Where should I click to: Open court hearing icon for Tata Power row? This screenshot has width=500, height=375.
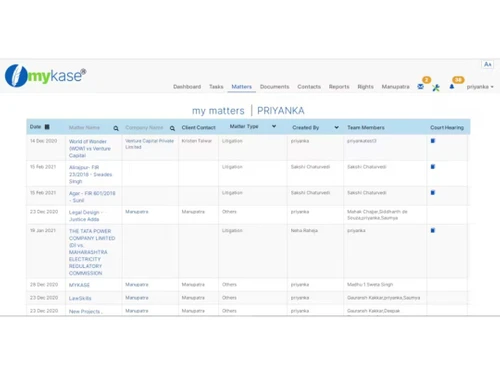pos(433,230)
